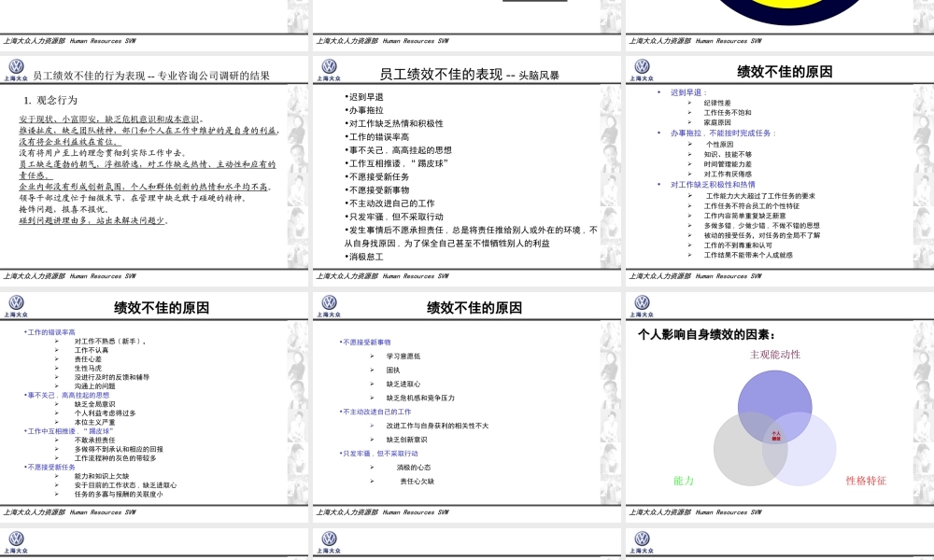Screen dimensions: 934x560
Task: Click sub-item 工作内容简单重复缺乏新意
Action: point(744,216)
